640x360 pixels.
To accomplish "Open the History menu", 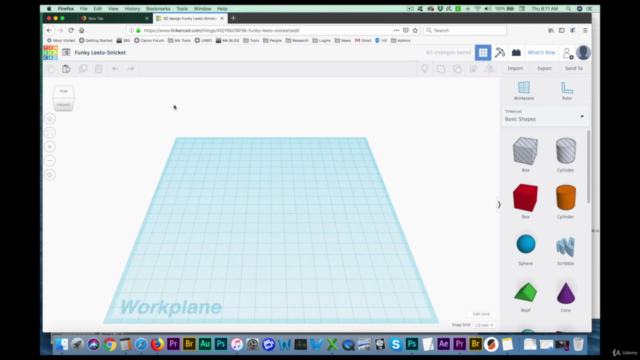I will click(x=132, y=9).
